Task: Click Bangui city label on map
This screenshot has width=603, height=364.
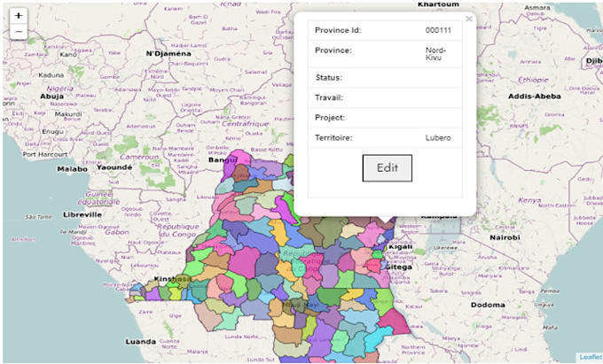Action: (x=223, y=159)
